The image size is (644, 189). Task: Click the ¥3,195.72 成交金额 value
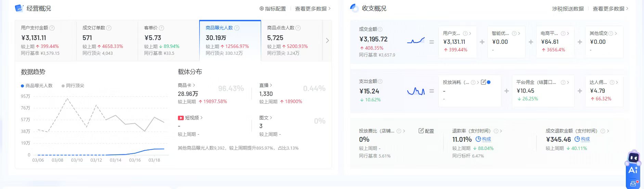(373, 39)
